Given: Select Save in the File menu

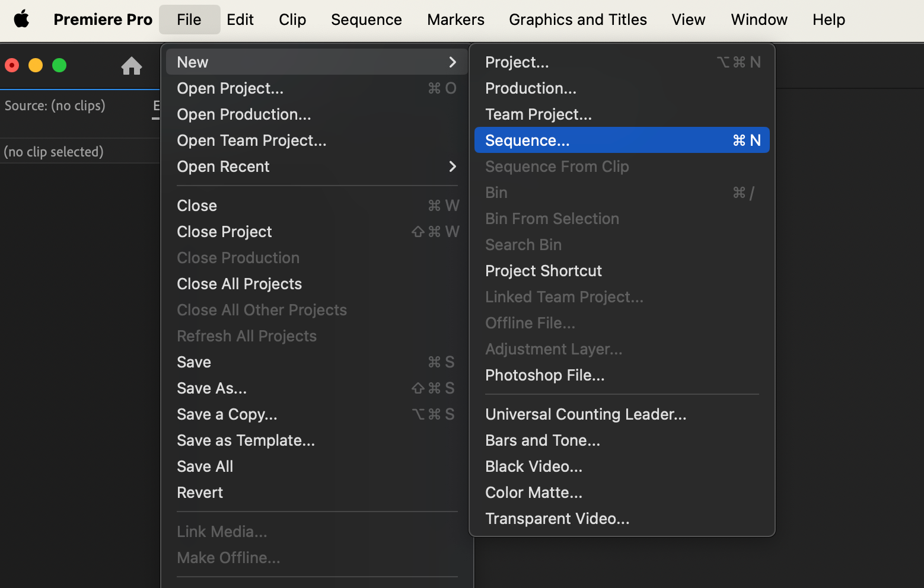Looking at the screenshot, I should pos(317,362).
